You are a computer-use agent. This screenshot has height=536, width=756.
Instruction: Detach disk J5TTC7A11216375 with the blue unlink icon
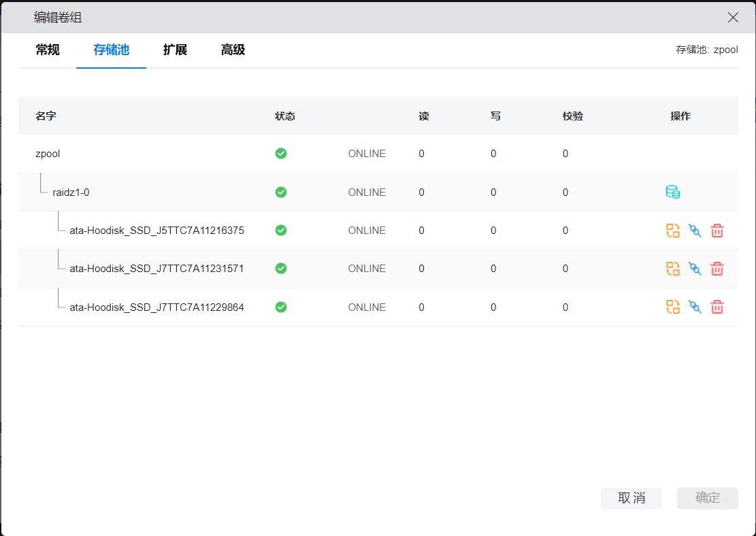pyautogui.click(x=695, y=231)
